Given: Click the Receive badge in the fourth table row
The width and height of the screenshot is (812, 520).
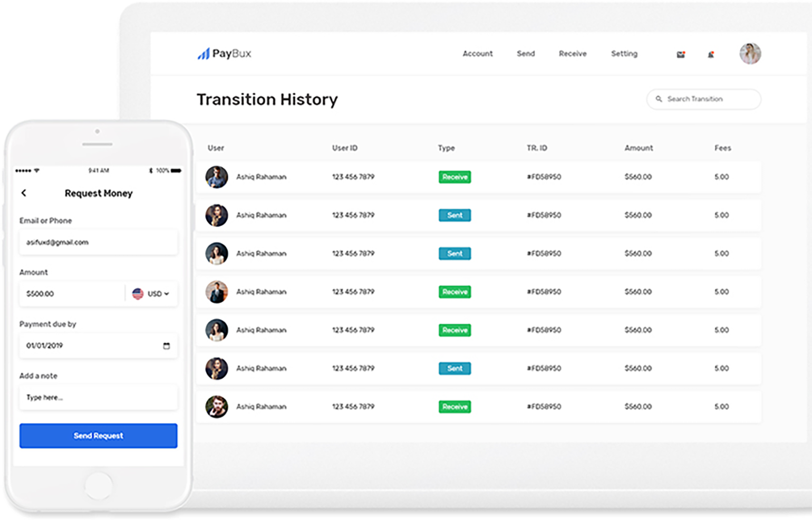Looking at the screenshot, I should 455,292.
